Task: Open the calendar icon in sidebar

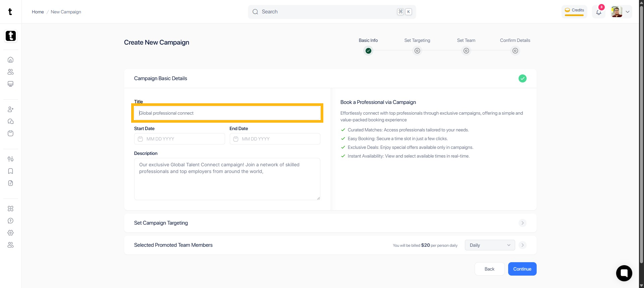Action: tap(10, 133)
